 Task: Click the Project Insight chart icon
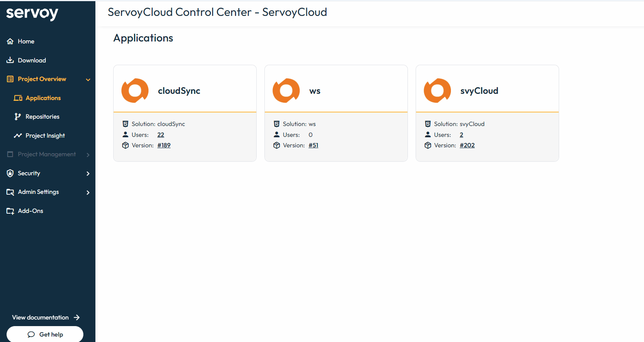click(x=18, y=136)
